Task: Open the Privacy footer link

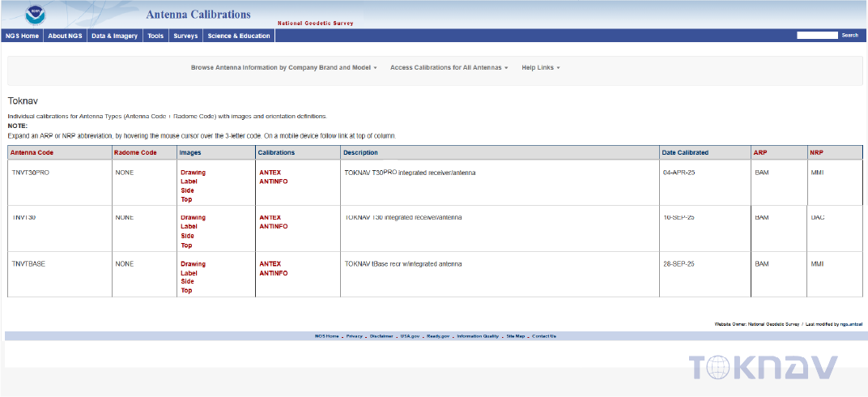Action: coord(354,336)
